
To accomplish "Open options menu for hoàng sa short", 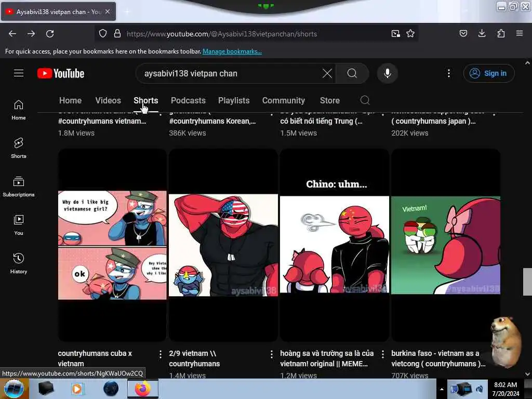I will pos(383,354).
